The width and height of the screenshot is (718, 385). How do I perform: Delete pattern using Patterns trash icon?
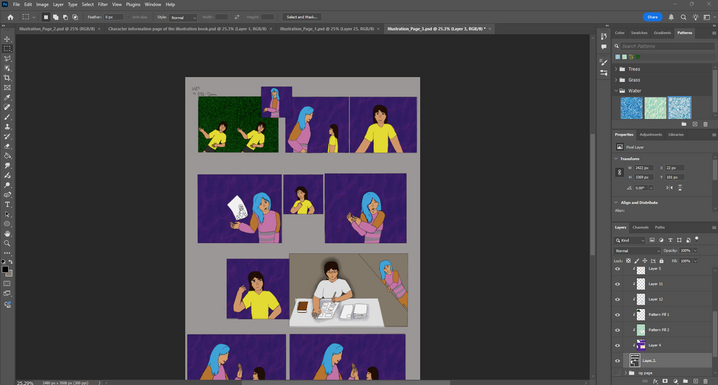click(705, 124)
